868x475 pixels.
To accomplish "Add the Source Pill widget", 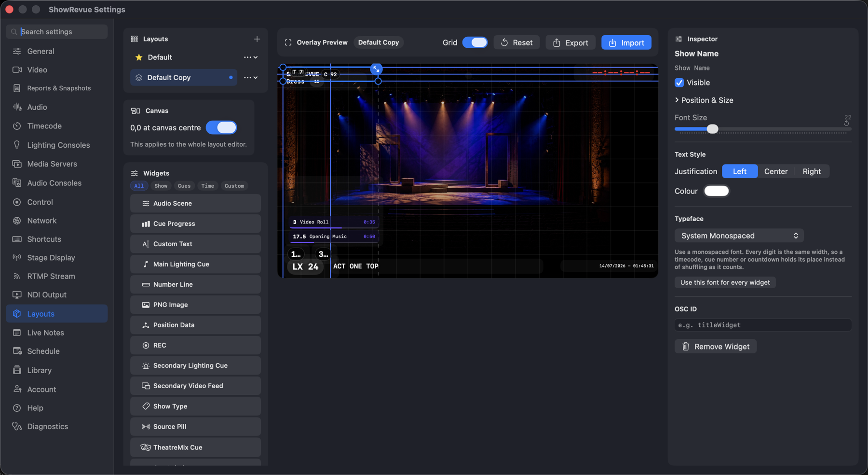I will click(x=195, y=427).
